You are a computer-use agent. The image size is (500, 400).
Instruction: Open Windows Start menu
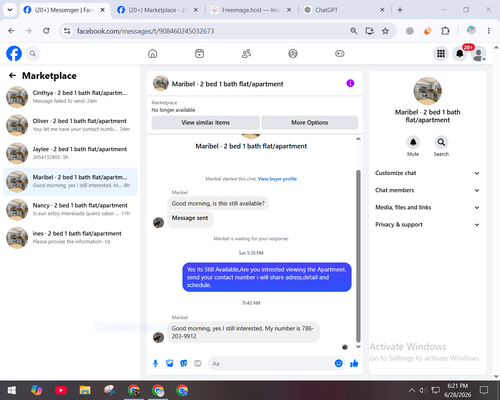point(12,390)
